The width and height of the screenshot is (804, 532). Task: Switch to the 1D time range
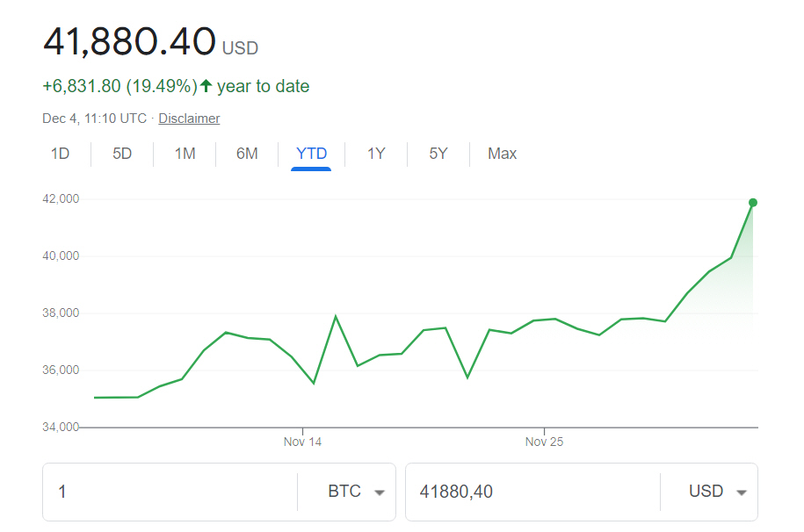click(x=60, y=154)
